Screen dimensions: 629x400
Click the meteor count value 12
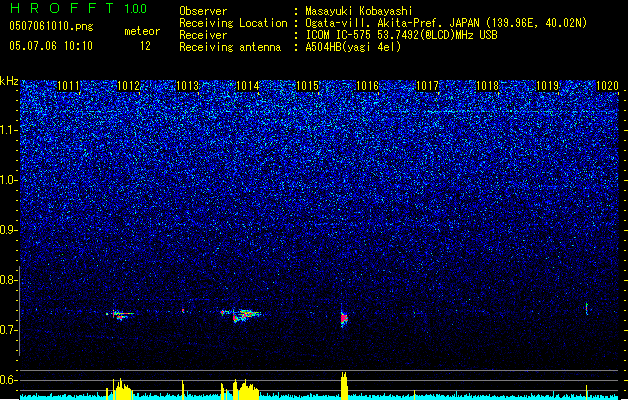[x=145, y=46]
